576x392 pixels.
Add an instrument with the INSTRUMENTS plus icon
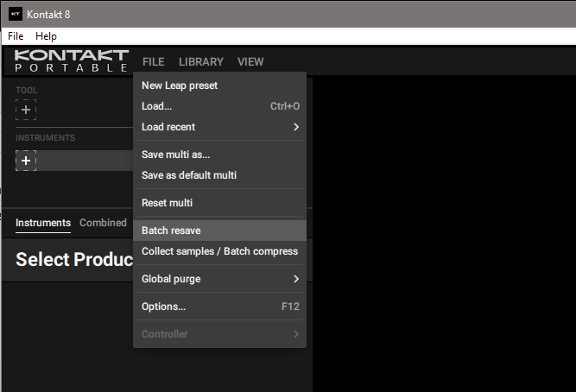point(26,161)
